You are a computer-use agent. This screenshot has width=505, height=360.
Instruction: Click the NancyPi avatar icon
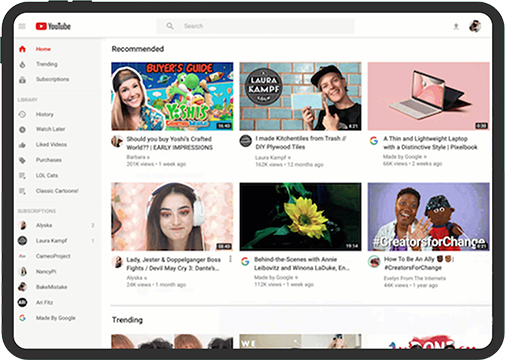(22, 271)
